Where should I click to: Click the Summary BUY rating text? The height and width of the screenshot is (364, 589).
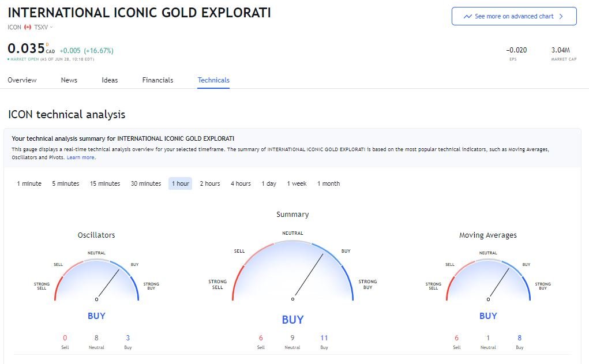[x=292, y=320]
